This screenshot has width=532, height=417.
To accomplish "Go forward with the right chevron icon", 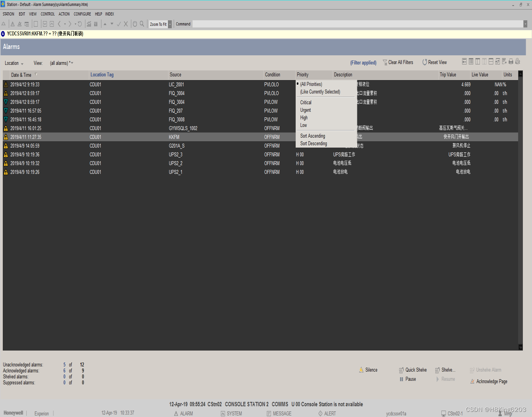I will tap(70, 24).
